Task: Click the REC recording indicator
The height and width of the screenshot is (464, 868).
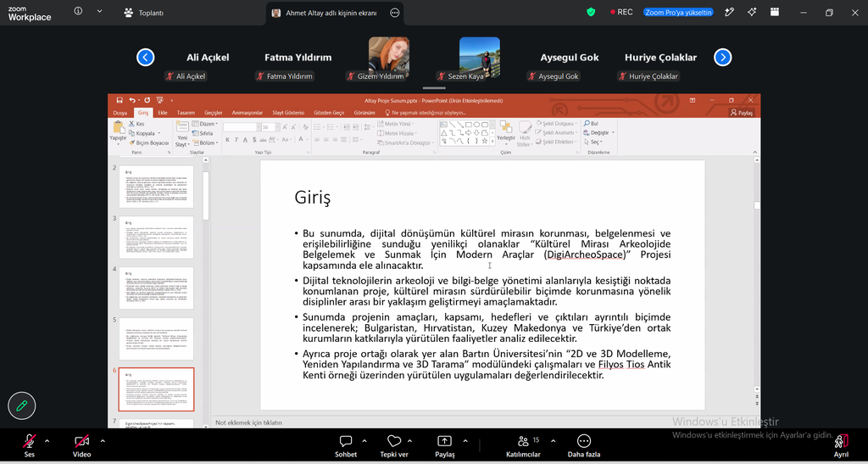Action: point(621,12)
